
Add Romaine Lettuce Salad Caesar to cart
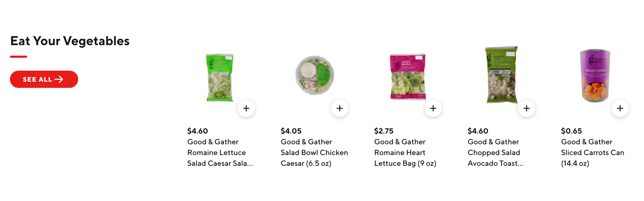click(x=246, y=108)
